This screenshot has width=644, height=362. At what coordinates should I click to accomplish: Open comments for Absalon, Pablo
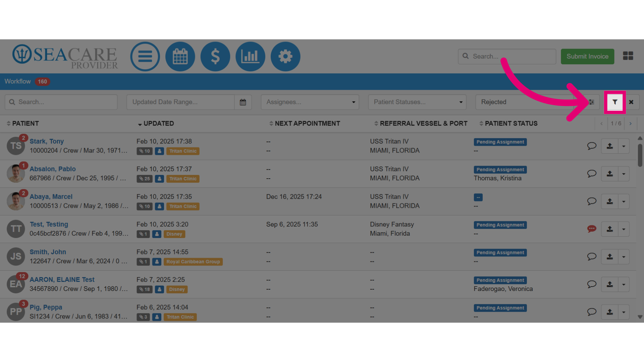[x=592, y=174]
